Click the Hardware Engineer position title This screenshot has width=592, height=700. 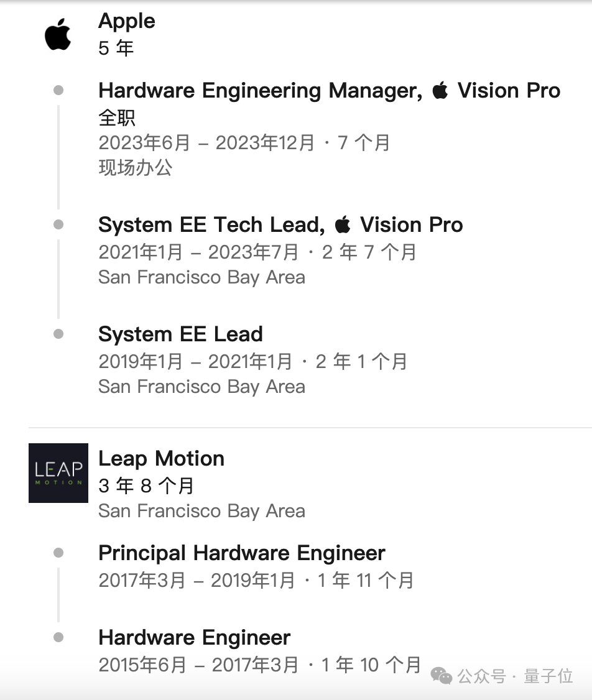coord(194,638)
